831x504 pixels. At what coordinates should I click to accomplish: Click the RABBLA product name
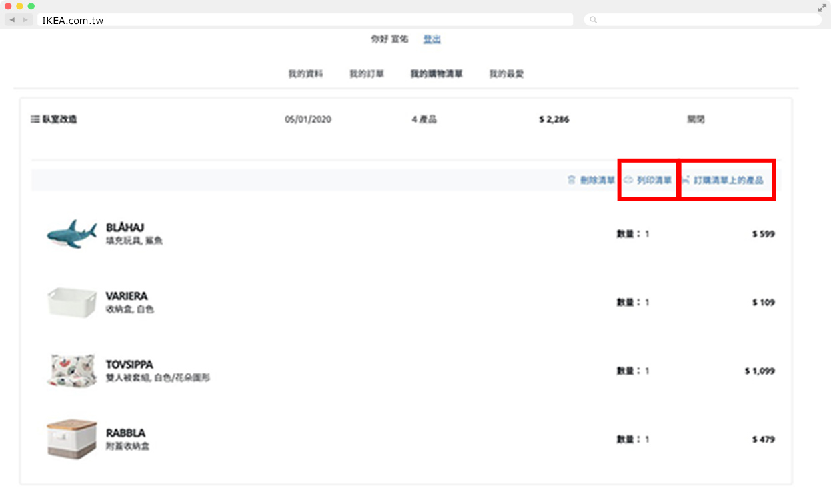(125, 433)
